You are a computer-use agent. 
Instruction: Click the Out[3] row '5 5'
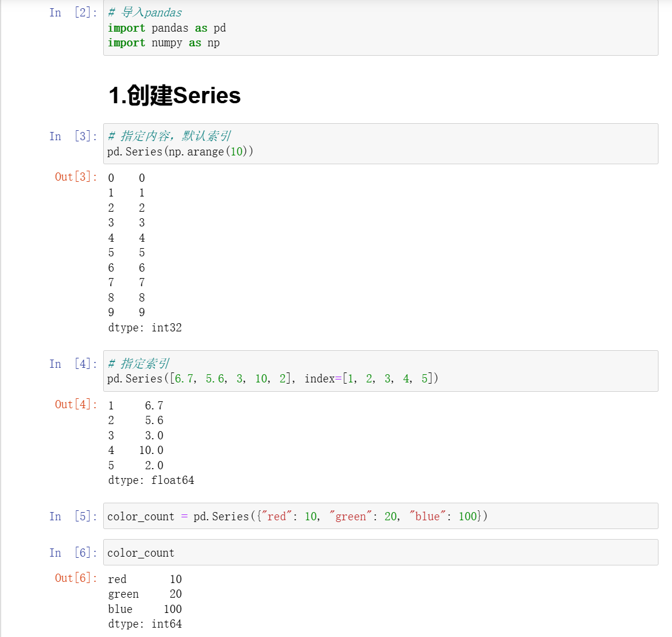[x=127, y=252]
